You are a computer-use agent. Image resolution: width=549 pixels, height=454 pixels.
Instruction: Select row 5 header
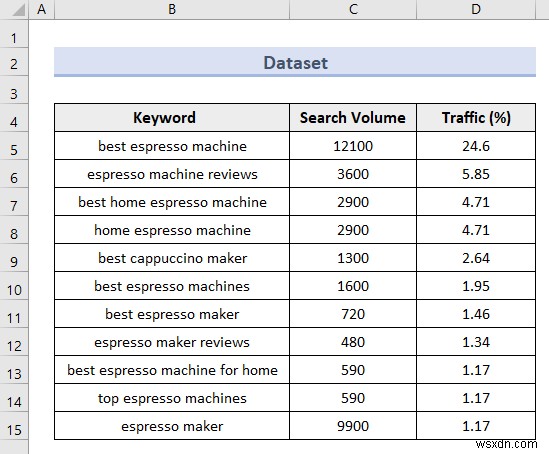[x=14, y=146]
